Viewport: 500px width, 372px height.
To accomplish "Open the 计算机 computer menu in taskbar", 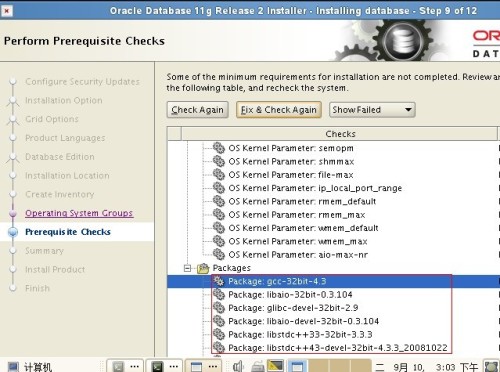I will click(x=30, y=367).
